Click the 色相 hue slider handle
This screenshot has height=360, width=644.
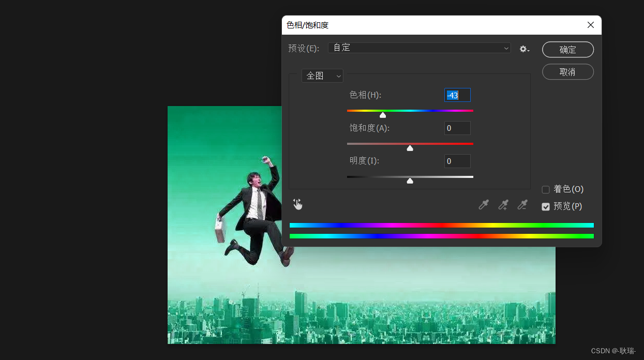(383, 114)
